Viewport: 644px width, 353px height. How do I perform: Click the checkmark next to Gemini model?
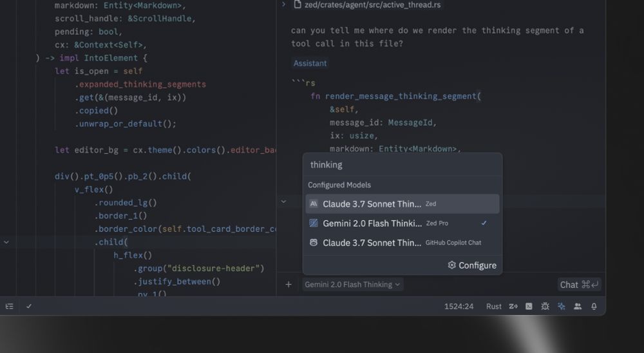point(484,223)
